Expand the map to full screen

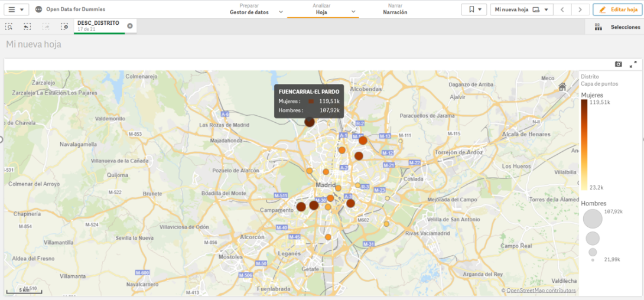tap(633, 64)
